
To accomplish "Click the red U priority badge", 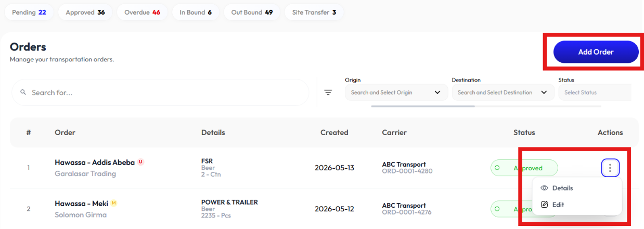I will click(x=140, y=162).
